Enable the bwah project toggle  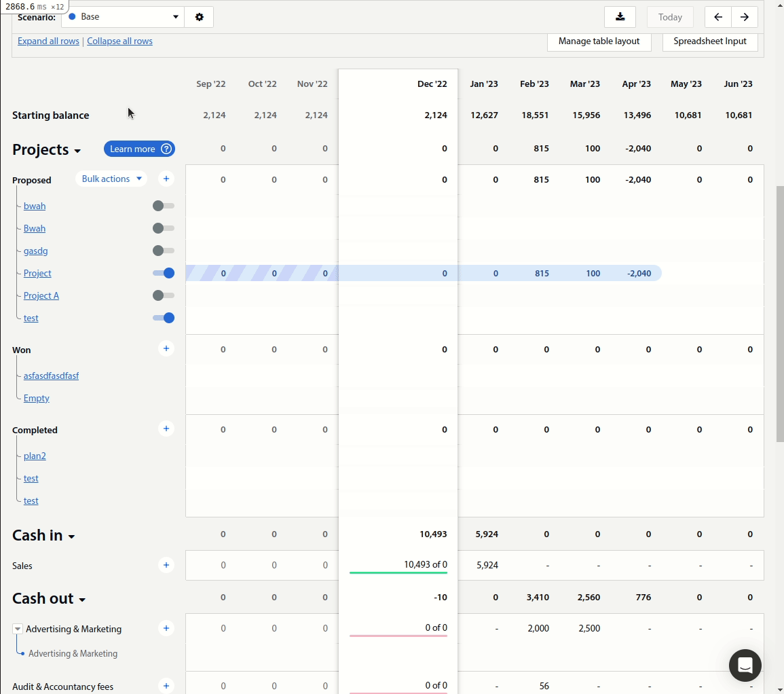164,206
